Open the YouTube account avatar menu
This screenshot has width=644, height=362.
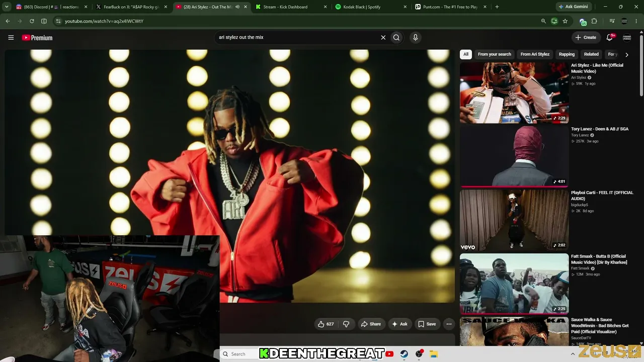pos(627,37)
